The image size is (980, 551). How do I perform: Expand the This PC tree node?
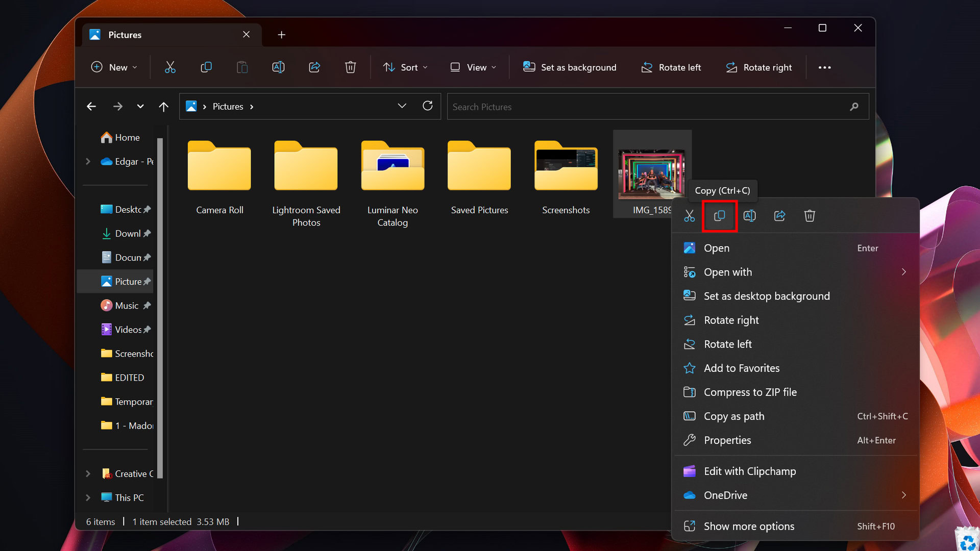tap(88, 497)
